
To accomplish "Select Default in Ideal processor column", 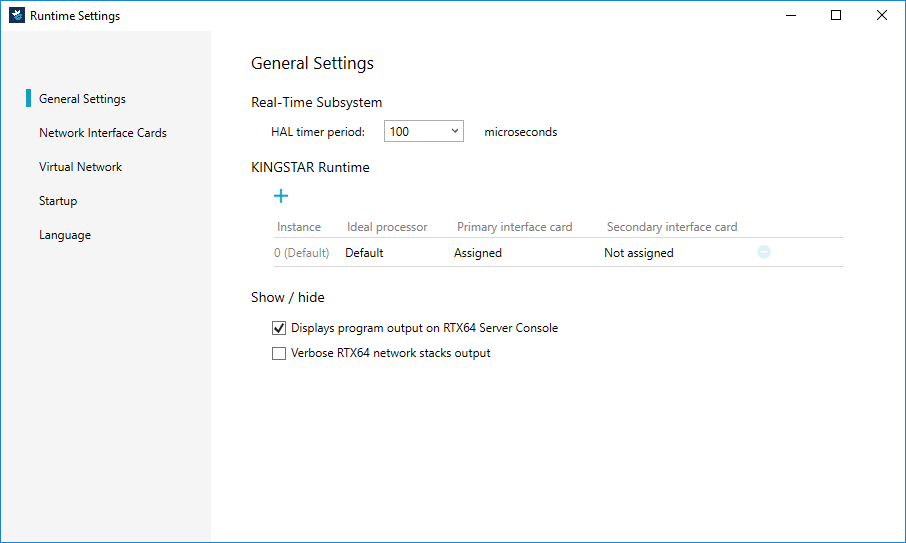I will click(364, 253).
